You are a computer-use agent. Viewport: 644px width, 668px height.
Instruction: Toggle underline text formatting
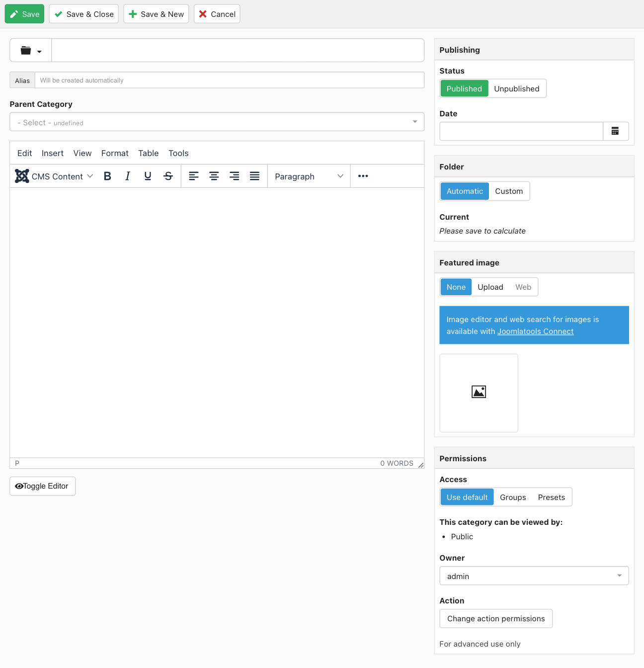click(148, 176)
